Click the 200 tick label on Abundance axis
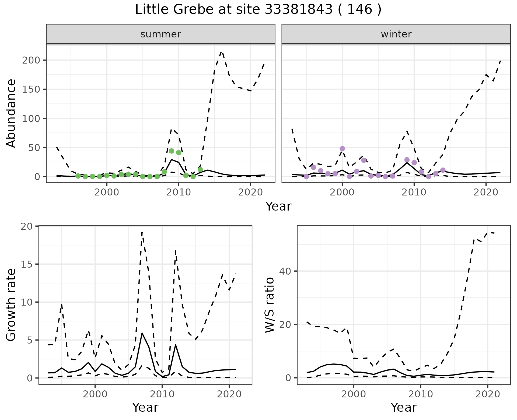 click(x=31, y=60)
